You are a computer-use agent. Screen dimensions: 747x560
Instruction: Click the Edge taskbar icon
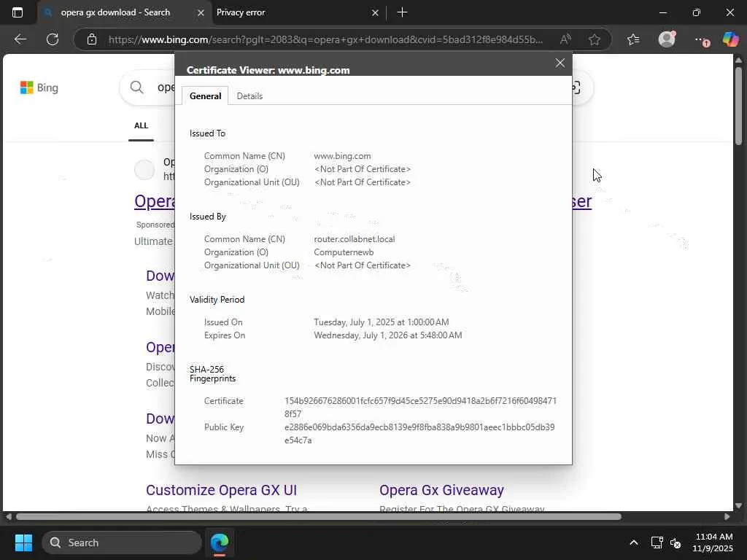[220, 542]
